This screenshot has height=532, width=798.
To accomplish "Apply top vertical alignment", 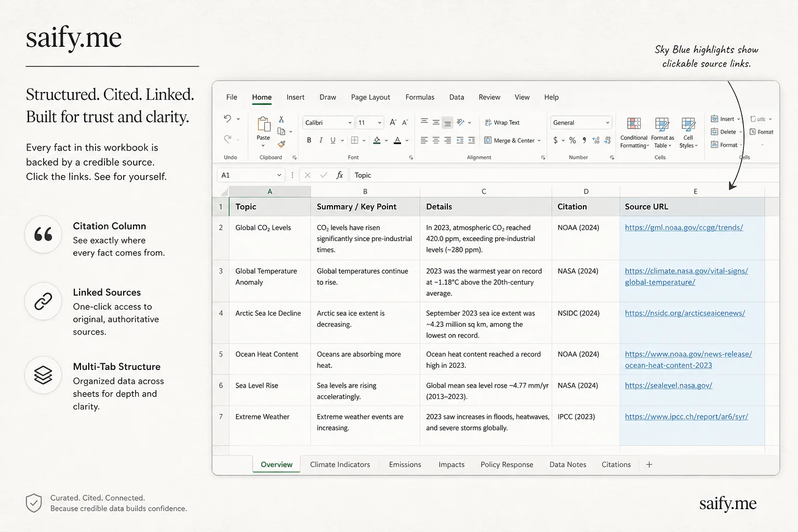I will [x=424, y=122].
